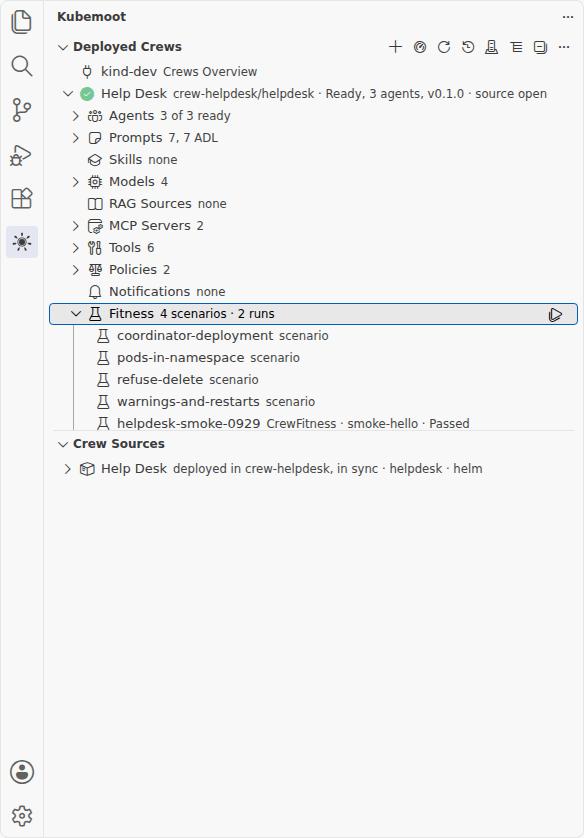Click the Models 4 label
The width and height of the screenshot is (584, 838).
138,182
